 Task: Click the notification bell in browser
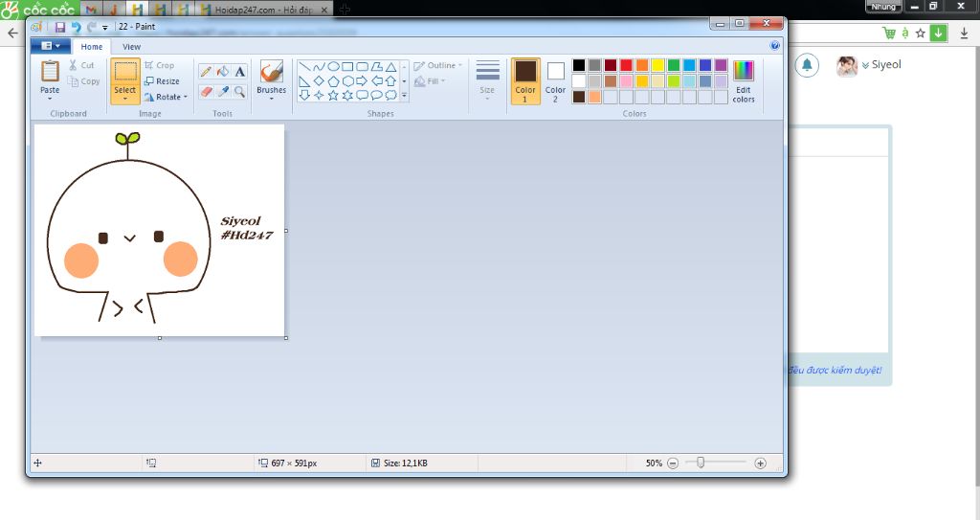pos(807,65)
